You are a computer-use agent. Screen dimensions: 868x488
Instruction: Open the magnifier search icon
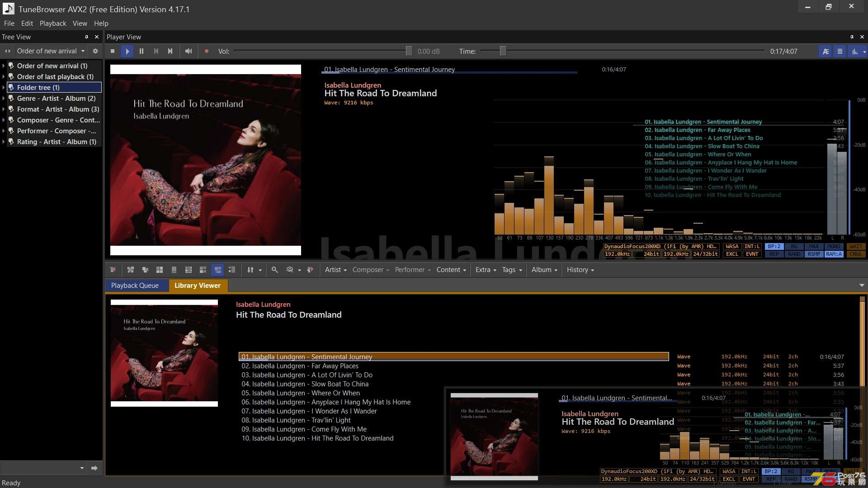click(274, 270)
